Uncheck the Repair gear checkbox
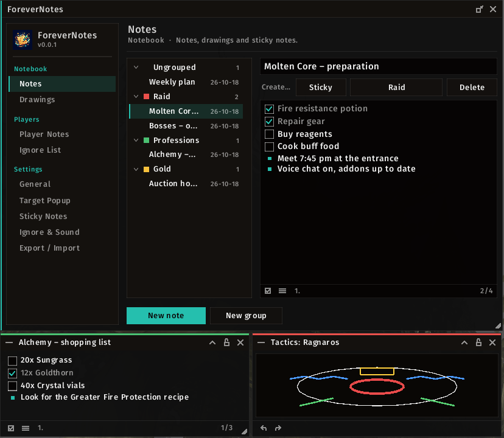 [x=270, y=122]
